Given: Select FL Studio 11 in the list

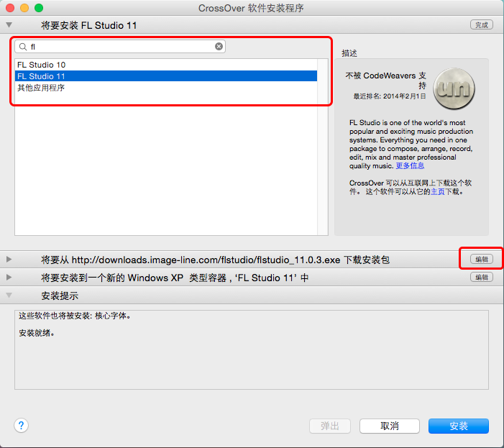Looking at the screenshot, I should pyautogui.click(x=166, y=76).
